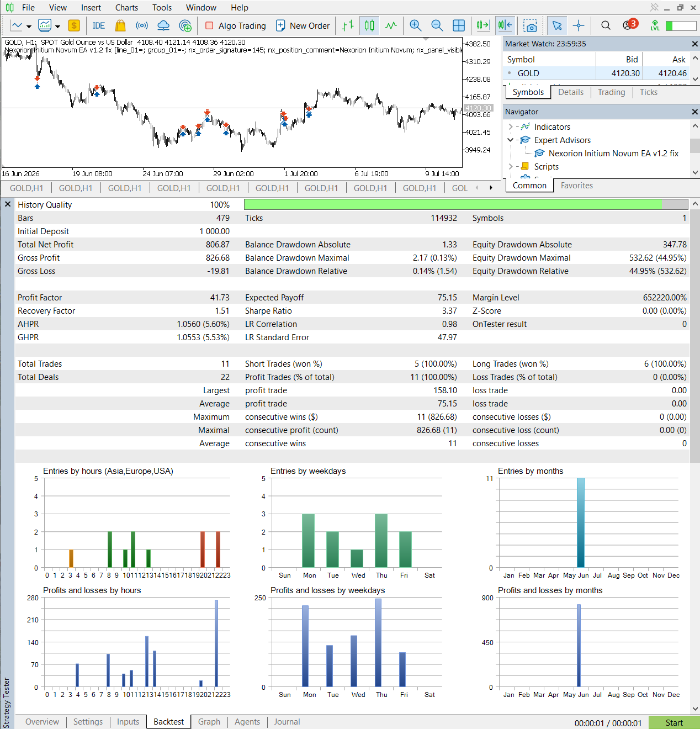The height and width of the screenshot is (729, 700).
Task: Open the View menu
Action: coord(57,7)
